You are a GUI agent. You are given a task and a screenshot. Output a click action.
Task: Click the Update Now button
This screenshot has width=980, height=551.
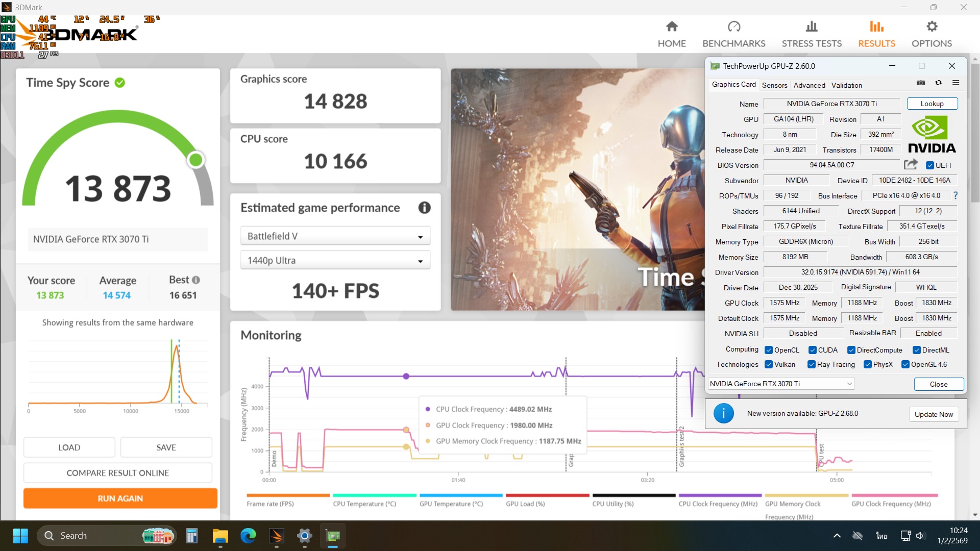pos(933,414)
